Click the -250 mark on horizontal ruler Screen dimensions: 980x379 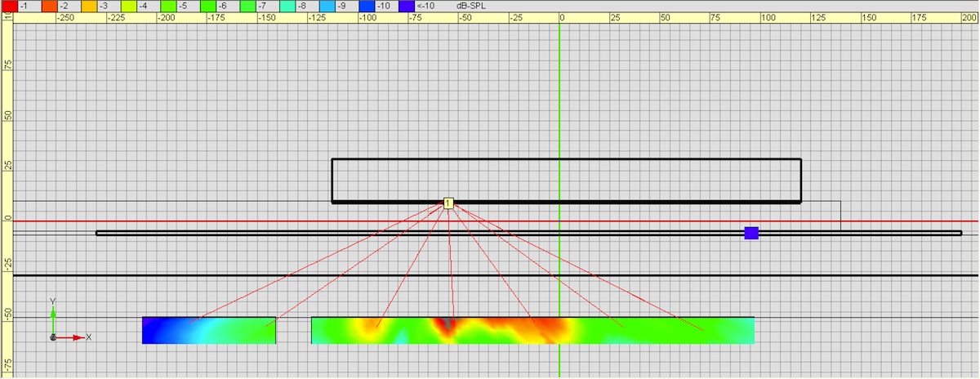click(66, 17)
